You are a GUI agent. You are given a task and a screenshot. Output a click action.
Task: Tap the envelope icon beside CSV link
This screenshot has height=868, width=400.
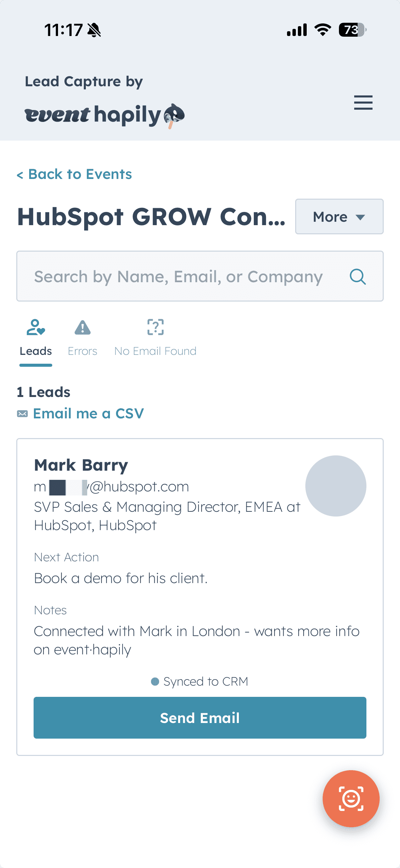[22, 414]
